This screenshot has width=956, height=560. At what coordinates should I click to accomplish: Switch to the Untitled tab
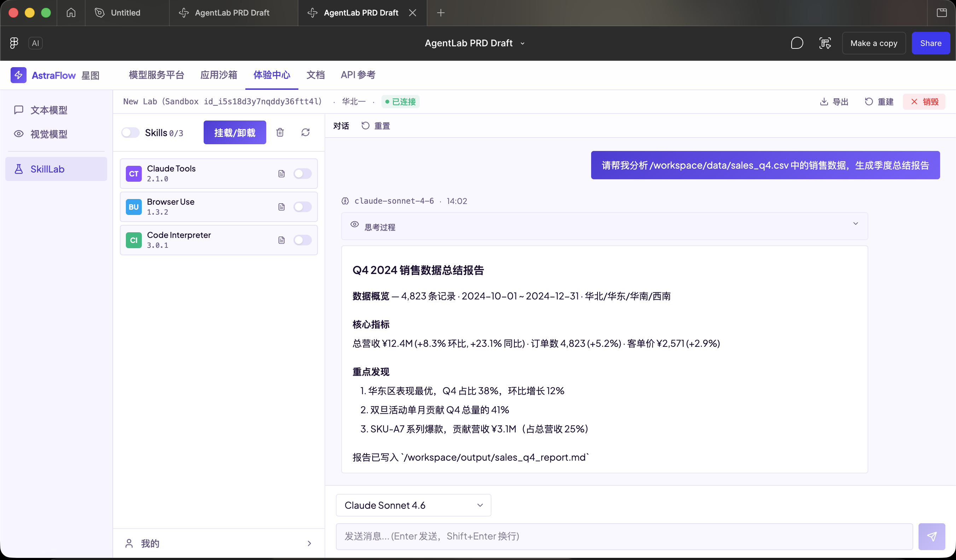[x=127, y=13]
